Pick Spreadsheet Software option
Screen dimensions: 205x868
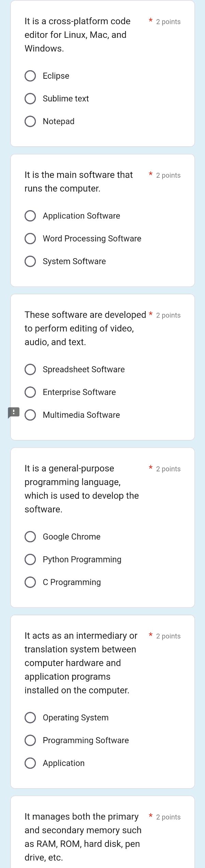[30, 369]
